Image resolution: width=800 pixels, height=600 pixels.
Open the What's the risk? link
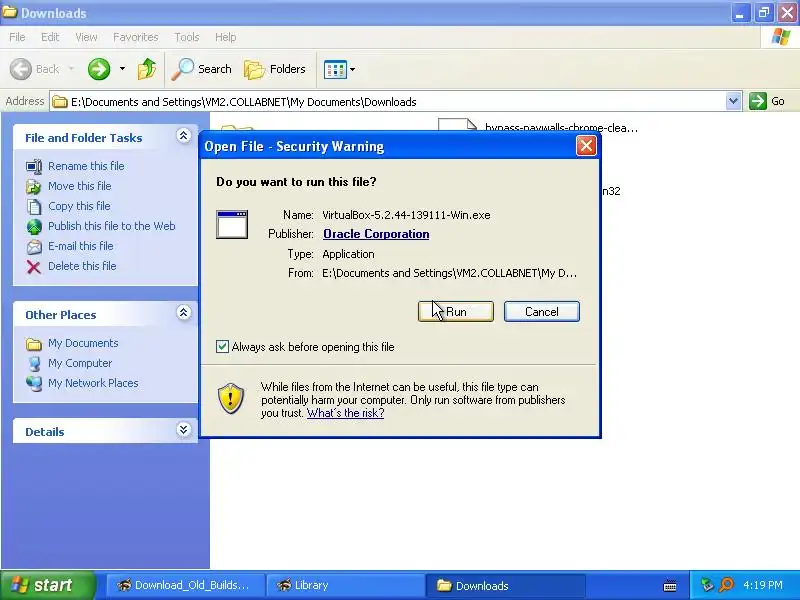coord(345,413)
